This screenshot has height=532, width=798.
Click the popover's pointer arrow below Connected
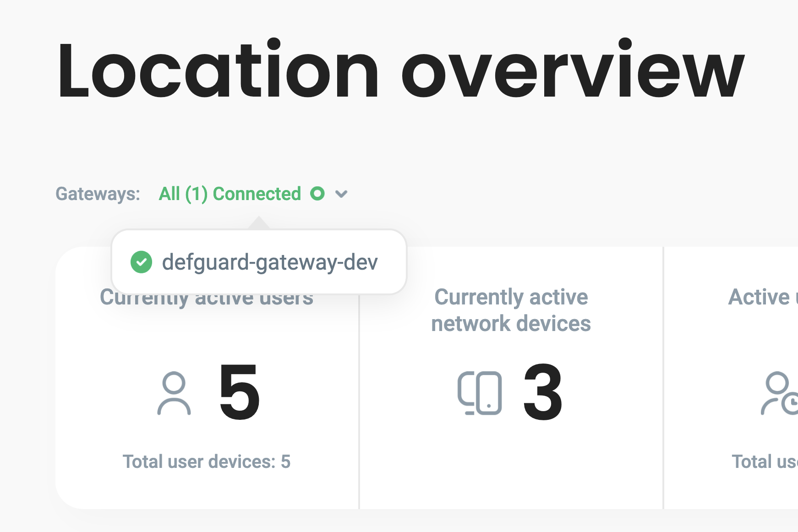pos(259,223)
